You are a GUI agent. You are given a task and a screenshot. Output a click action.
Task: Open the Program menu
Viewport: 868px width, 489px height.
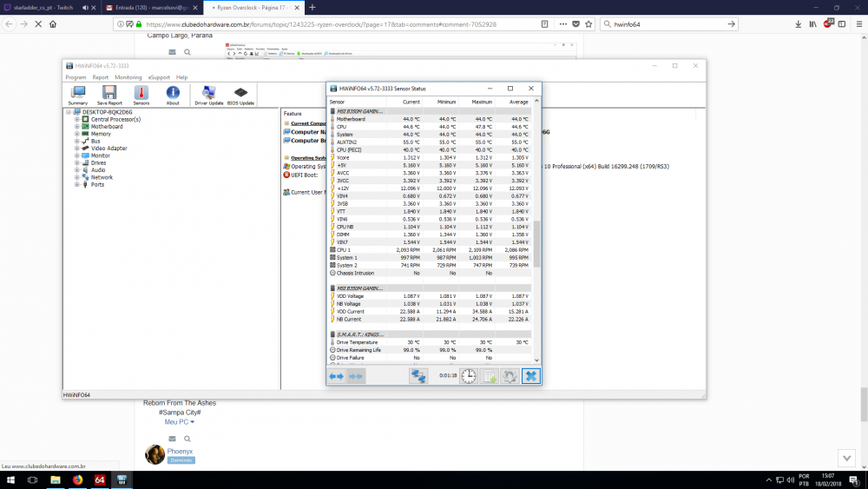coord(76,77)
